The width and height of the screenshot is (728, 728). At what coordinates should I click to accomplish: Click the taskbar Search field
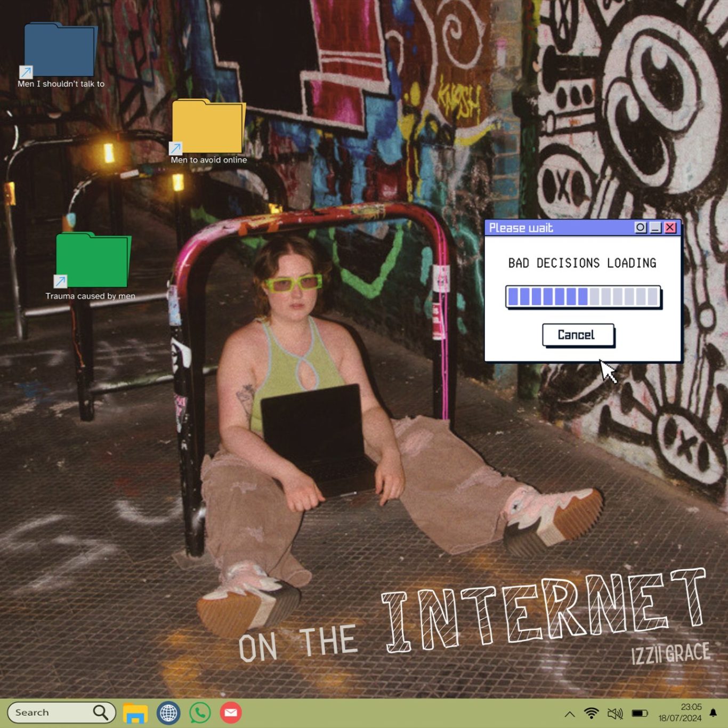click(x=61, y=713)
